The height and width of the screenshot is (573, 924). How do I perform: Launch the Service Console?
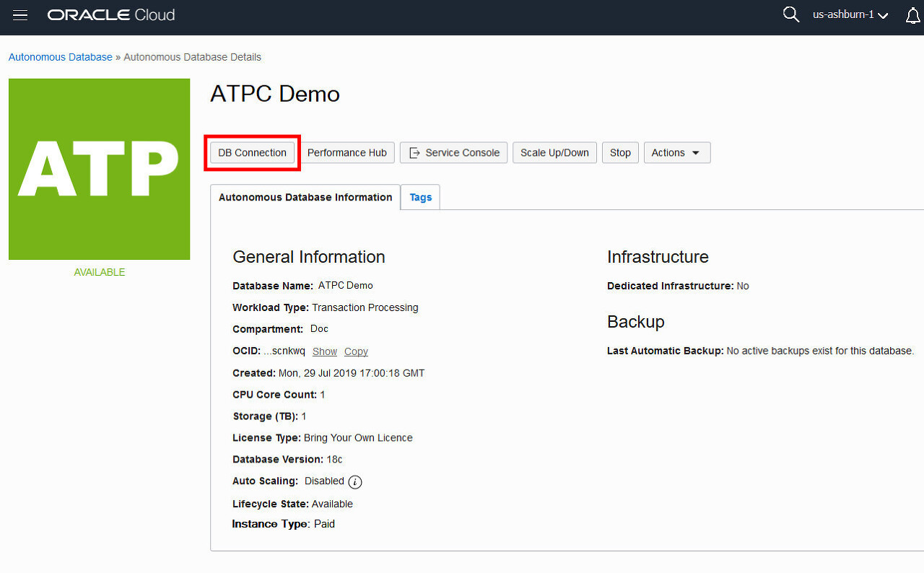[x=454, y=152]
